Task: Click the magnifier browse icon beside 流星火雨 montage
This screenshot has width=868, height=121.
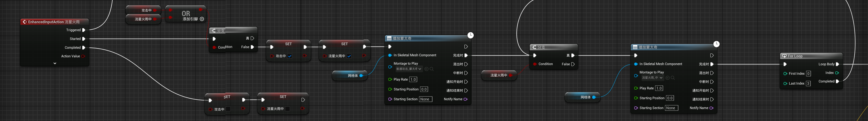Action: pyautogui.click(x=672, y=78)
